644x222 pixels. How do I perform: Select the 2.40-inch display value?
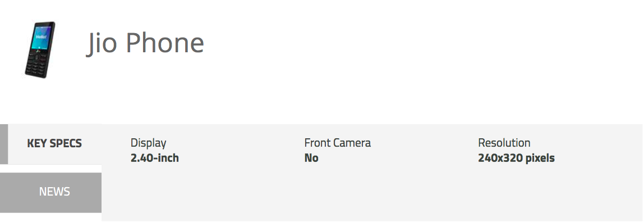click(154, 158)
